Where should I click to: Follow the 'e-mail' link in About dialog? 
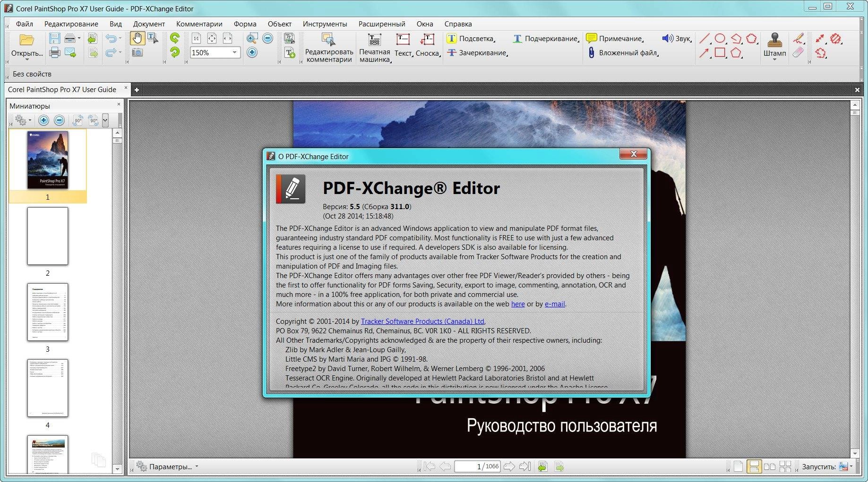(x=555, y=304)
